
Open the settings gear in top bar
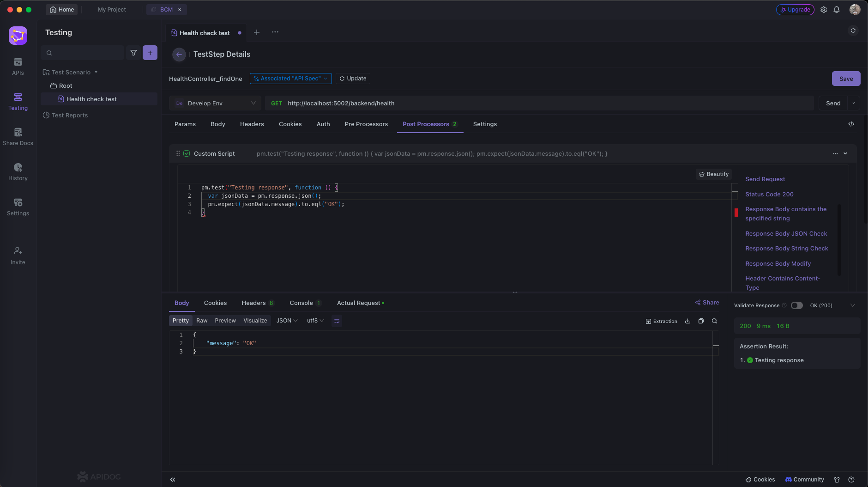[x=824, y=10]
